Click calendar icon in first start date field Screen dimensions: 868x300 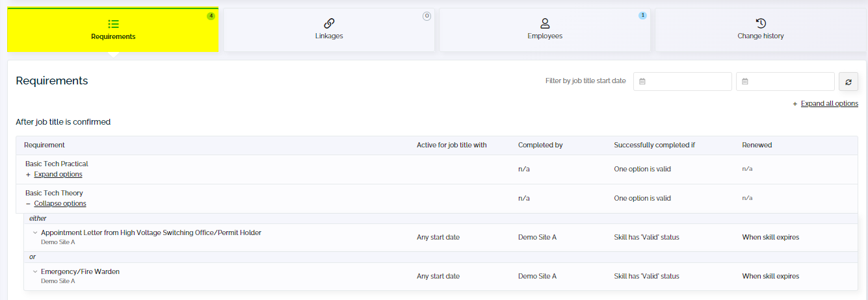[642, 81]
